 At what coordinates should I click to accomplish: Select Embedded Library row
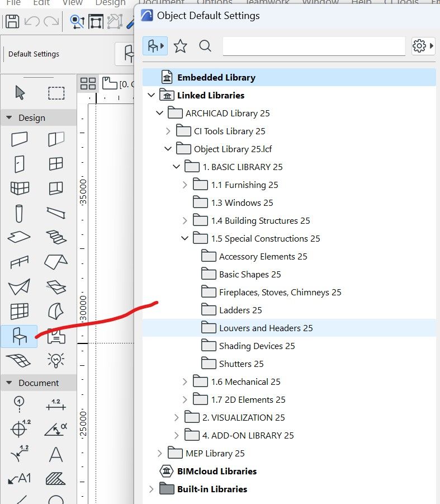click(x=289, y=77)
